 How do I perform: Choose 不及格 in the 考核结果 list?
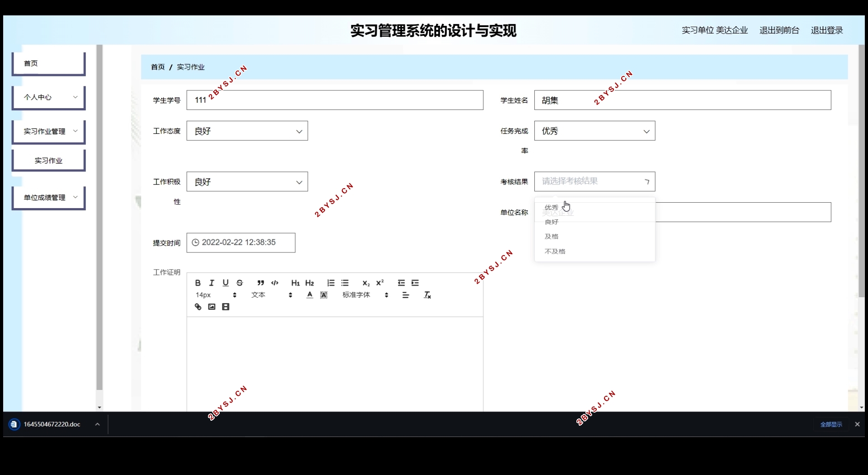coord(594,251)
